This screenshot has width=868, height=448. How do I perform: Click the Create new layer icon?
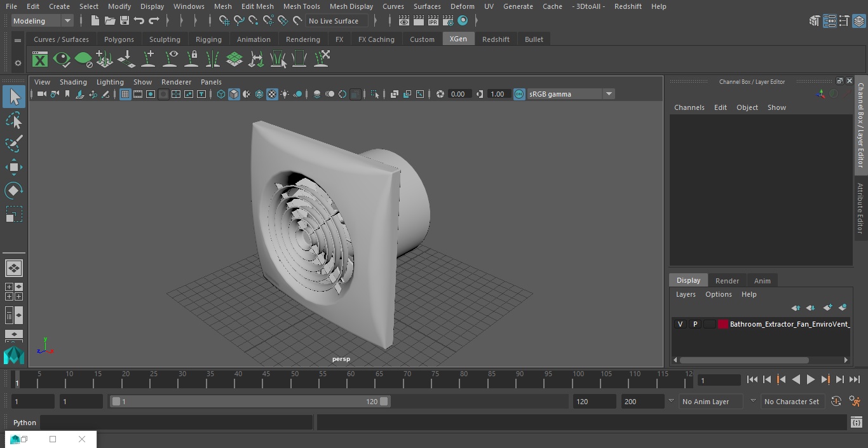(x=827, y=308)
